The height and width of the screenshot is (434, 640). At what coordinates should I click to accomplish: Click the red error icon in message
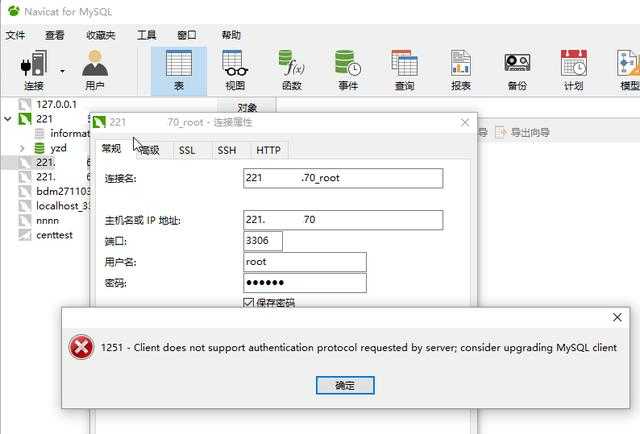81,347
